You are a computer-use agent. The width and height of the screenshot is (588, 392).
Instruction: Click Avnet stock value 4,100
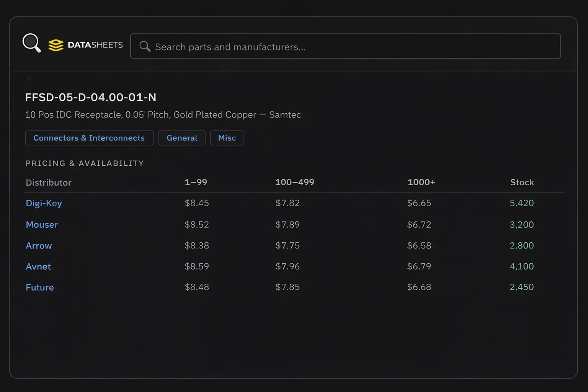[522, 266]
